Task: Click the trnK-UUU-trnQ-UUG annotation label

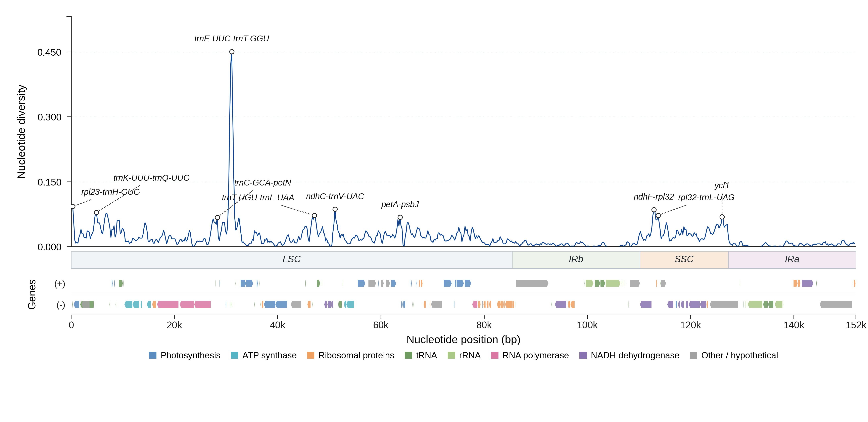Action: point(152,178)
